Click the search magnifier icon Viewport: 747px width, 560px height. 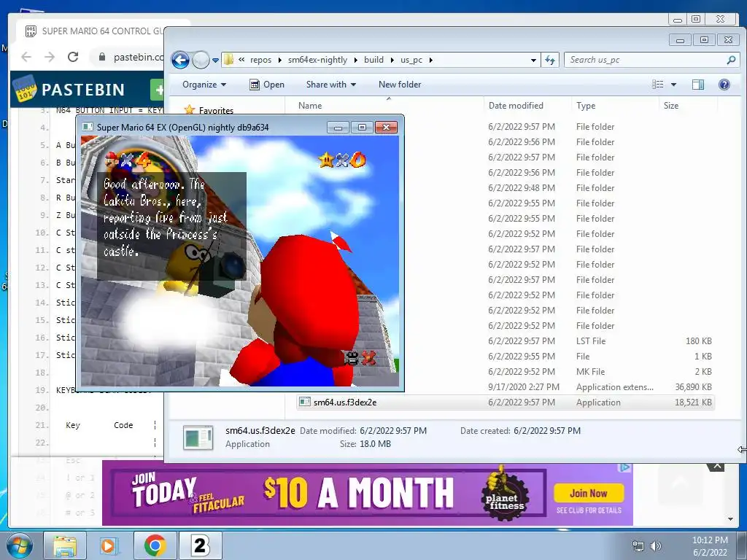tap(731, 60)
